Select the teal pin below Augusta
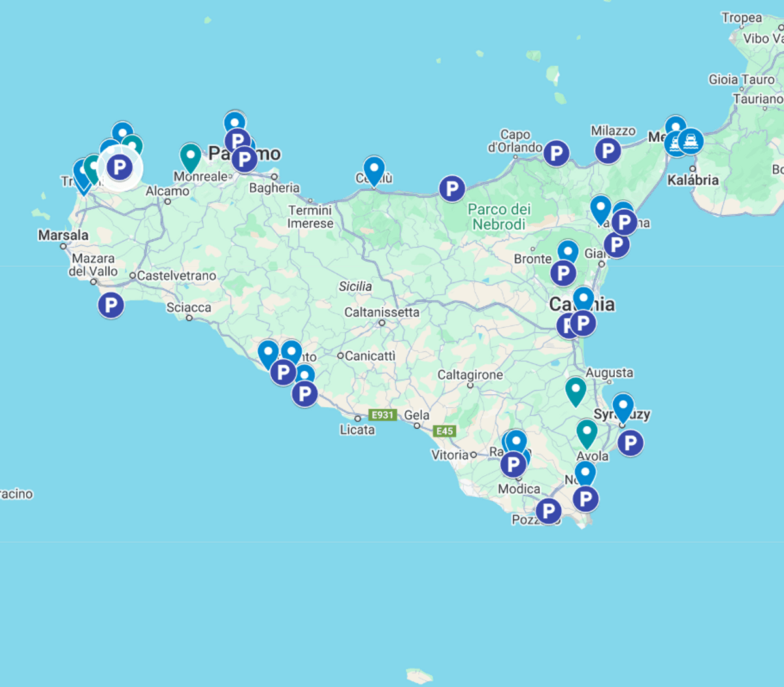The height and width of the screenshot is (687, 784). point(575,390)
